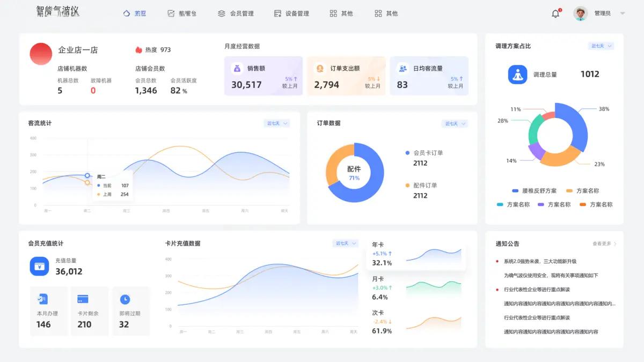
Task: Click the down arrow next to 次卡 -2.4%
Action: [x=391, y=322]
